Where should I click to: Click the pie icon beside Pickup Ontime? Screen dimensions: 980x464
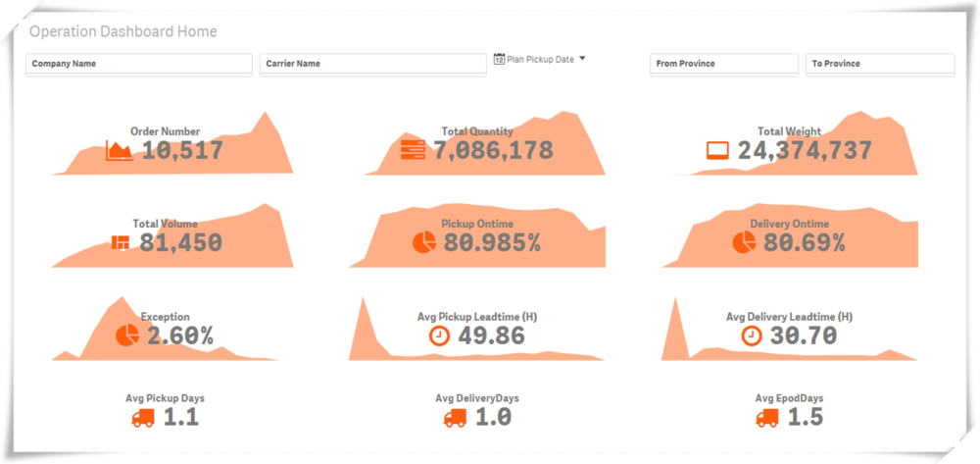pyautogui.click(x=424, y=243)
